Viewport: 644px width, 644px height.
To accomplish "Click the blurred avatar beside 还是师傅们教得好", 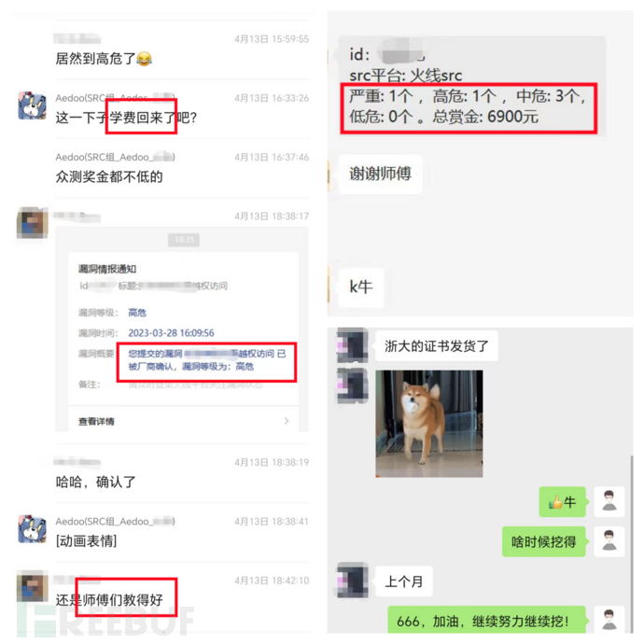I will (32, 586).
